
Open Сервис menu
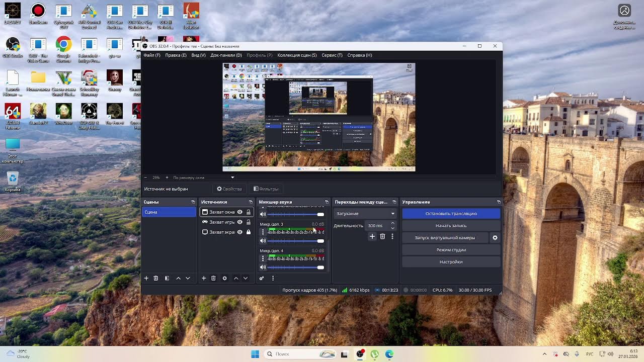pos(332,55)
